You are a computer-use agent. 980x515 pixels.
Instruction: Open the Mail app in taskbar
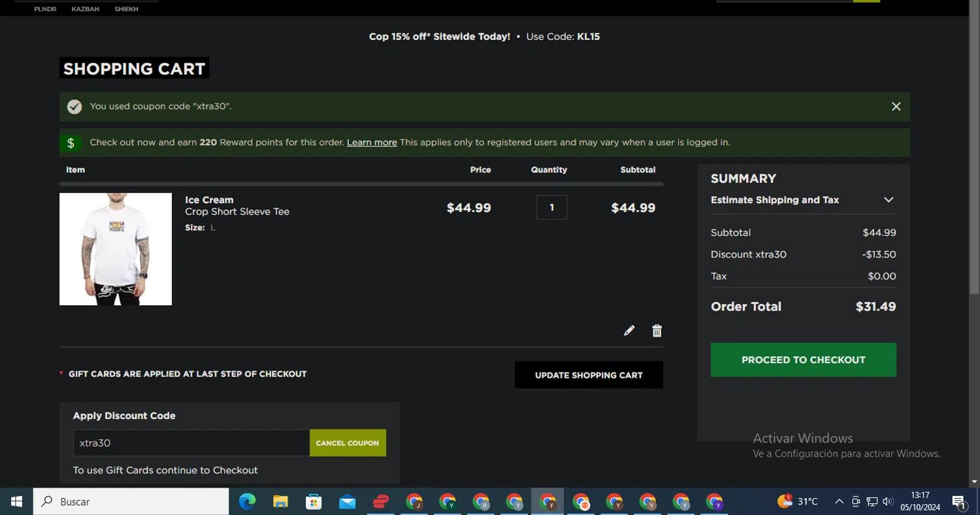[347, 501]
